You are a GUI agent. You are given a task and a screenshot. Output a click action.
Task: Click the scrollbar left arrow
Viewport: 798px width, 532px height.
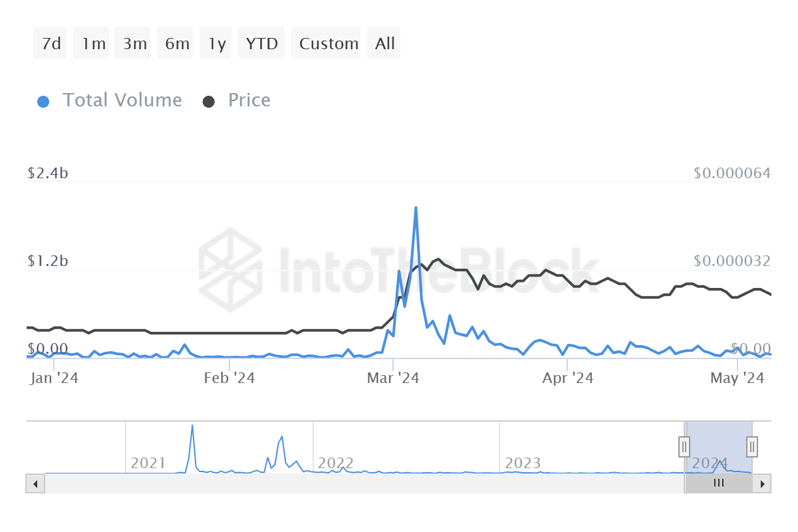coord(35,483)
